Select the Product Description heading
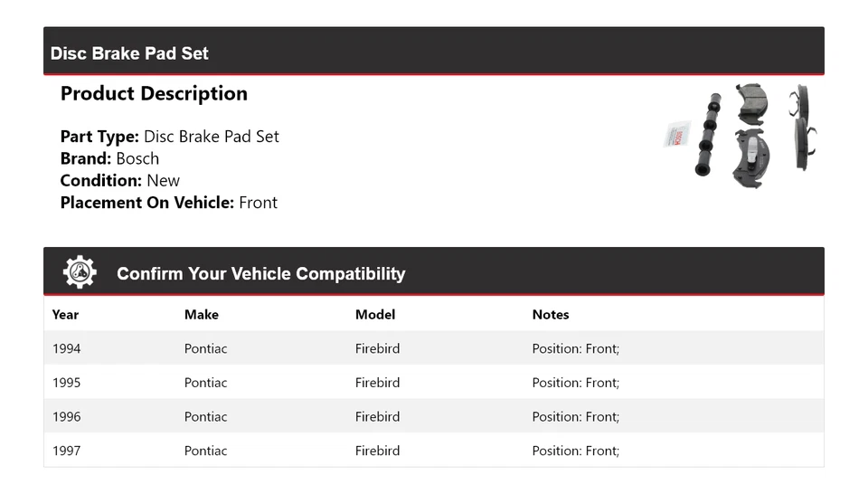 tap(154, 94)
